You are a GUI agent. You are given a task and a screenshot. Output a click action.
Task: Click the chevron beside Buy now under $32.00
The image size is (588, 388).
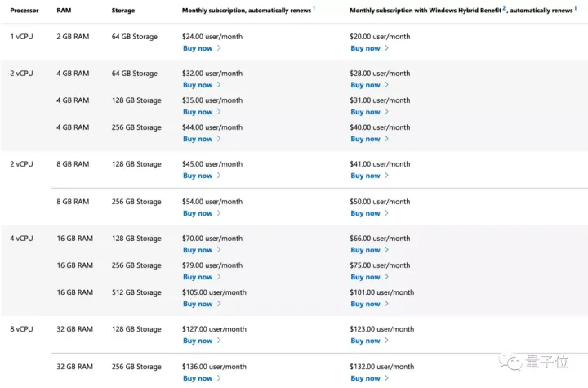[x=220, y=85]
